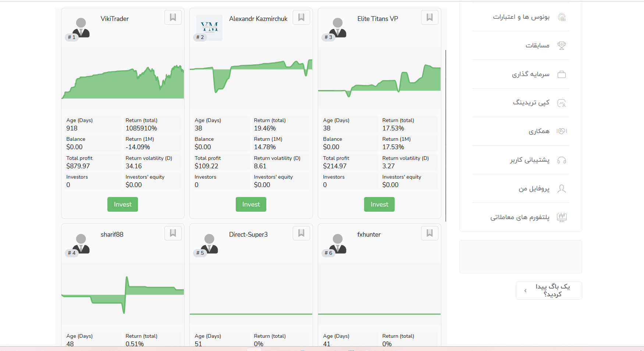Click the investment briefcase icon
644x351 pixels.
click(561, 74)
